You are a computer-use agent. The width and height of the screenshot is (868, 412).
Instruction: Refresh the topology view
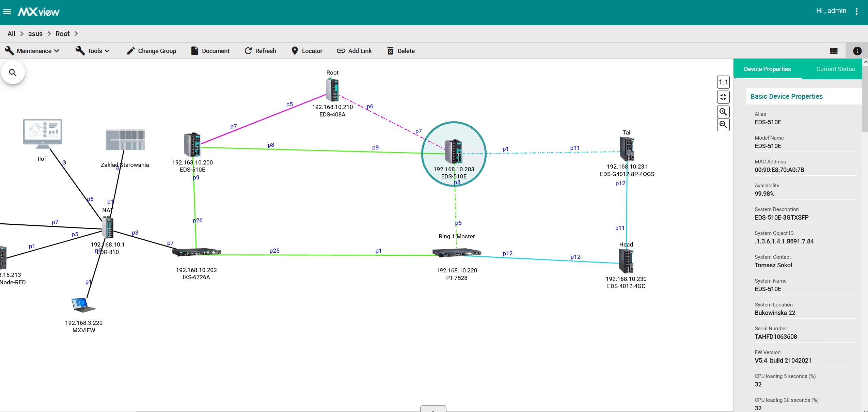[261, 51]
